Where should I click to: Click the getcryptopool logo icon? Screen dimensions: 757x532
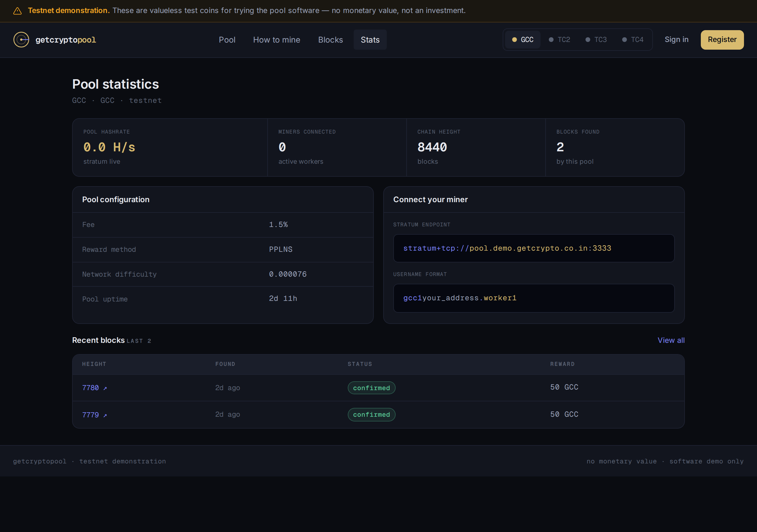(21, 40)
